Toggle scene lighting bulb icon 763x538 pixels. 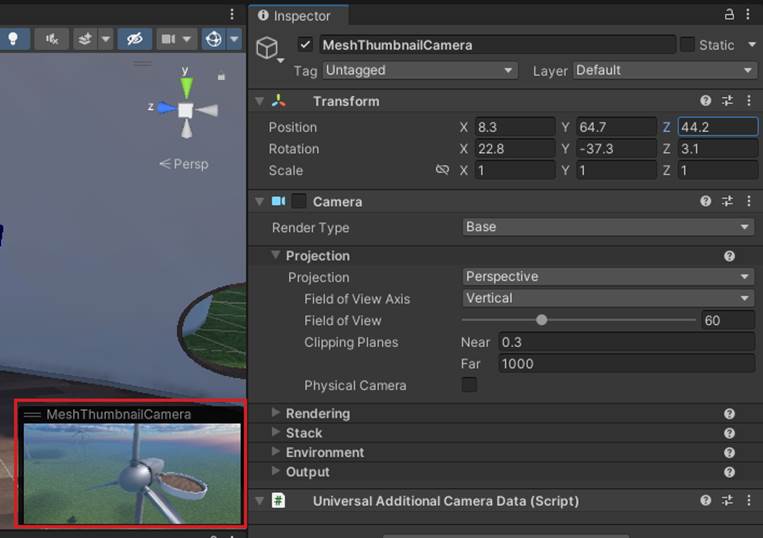click(x=13, y=39)
